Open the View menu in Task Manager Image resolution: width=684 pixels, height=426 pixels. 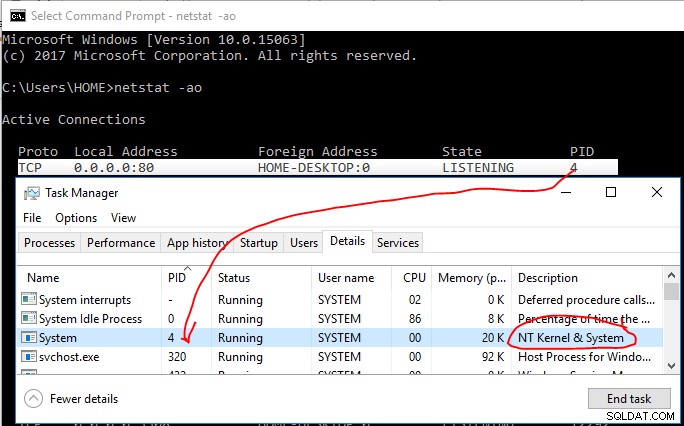coord(123,218)
